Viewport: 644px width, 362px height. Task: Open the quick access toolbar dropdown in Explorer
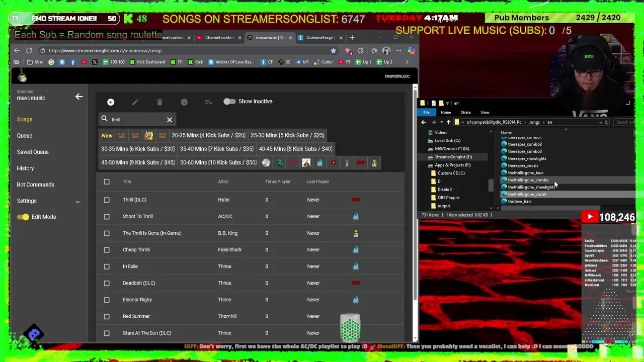[447, 103]
